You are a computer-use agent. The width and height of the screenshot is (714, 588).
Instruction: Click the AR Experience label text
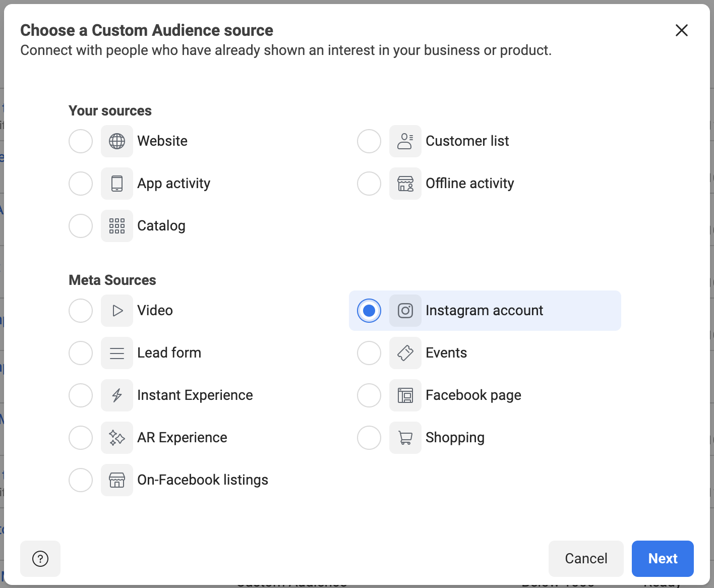point(183,438)
